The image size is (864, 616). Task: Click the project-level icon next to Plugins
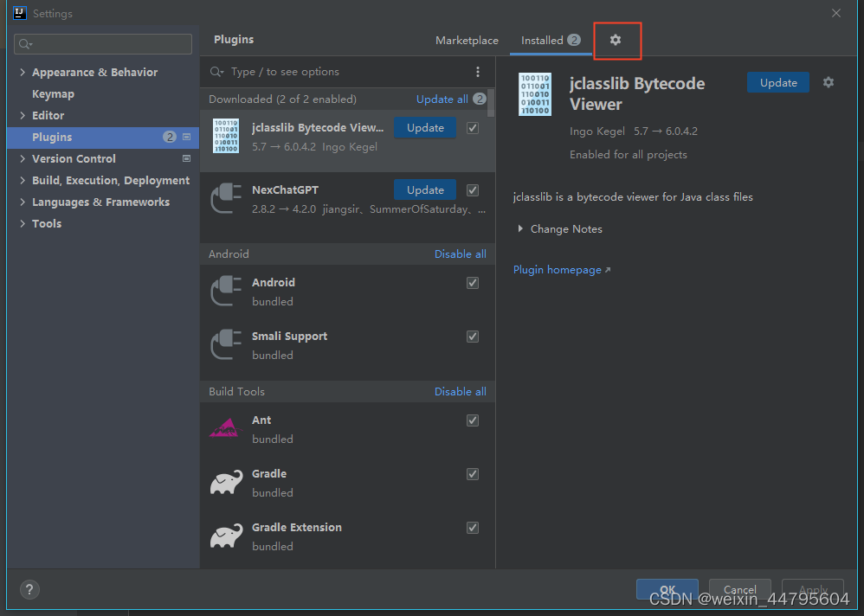coord(187,137)
